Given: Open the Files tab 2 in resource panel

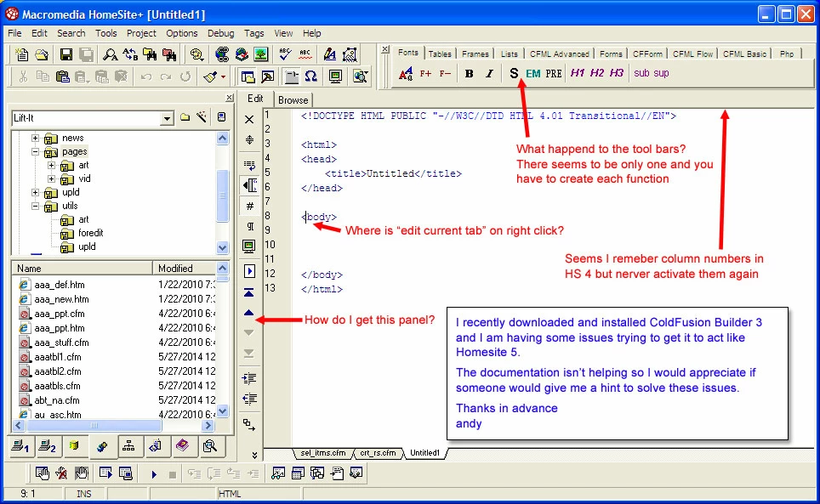Looking at the screenshot, I should tap(47, 446).
